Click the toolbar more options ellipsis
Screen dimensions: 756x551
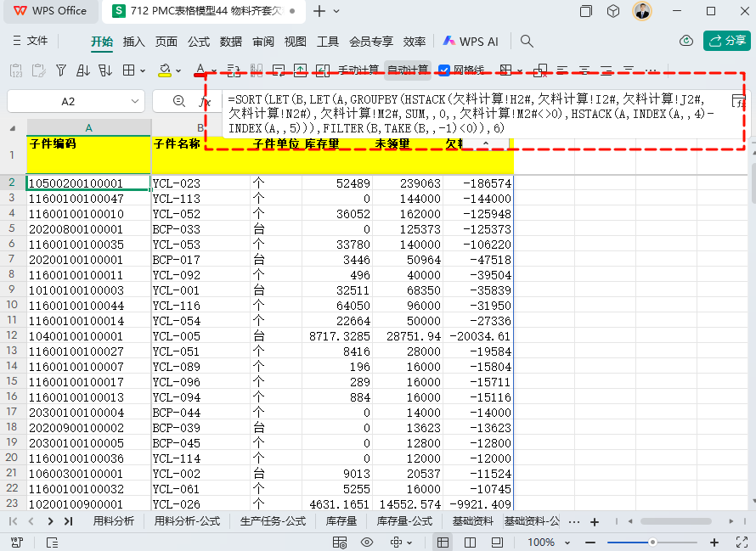pos(651,70)
